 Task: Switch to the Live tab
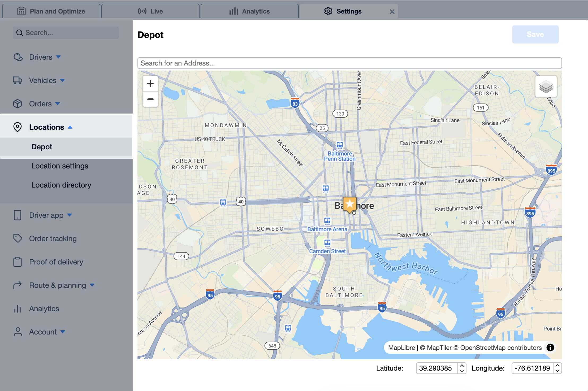[150, 11]
